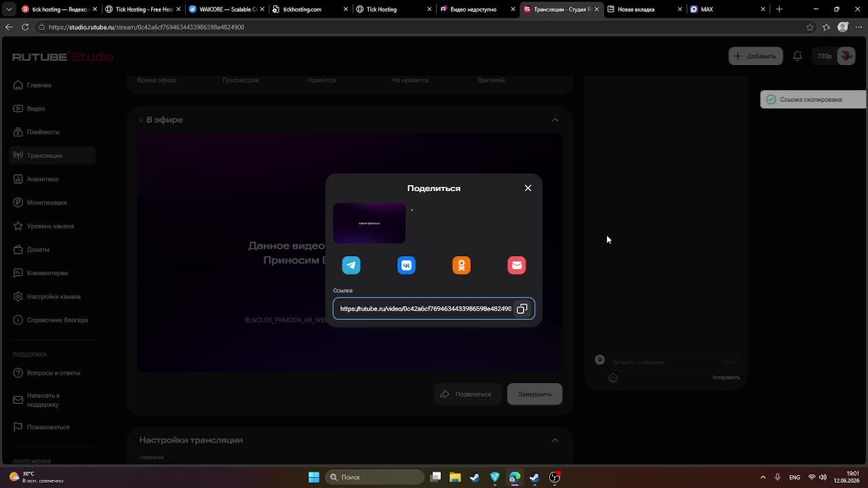The height and width of the screenshot is (488, 868).
Task: Share the stream by email icon
Action: [517, 265]
